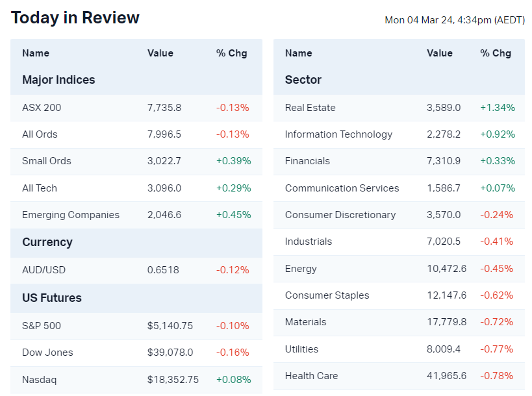Viewport: 532px width, 396px height.
Task: Select Dow Jones futures
Action: tap(47, 353)
